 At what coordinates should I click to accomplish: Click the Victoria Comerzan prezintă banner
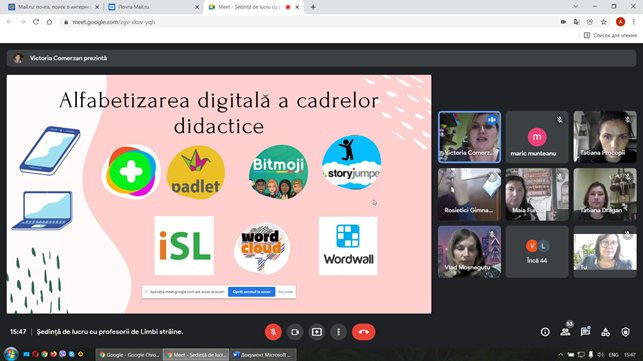[x=321, y=58]
